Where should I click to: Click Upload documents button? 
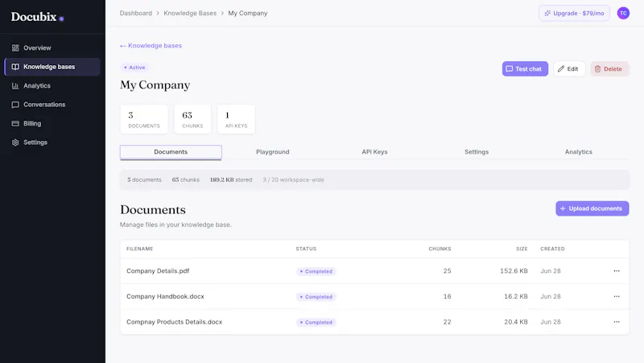click(592, 208)
